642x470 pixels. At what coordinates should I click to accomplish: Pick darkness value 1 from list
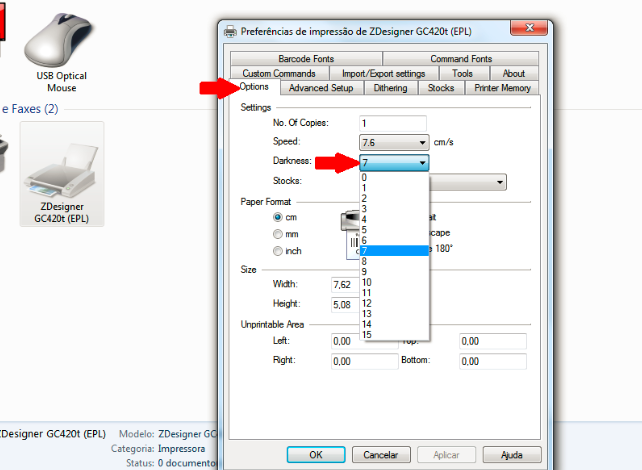click(x=394, y=188)
